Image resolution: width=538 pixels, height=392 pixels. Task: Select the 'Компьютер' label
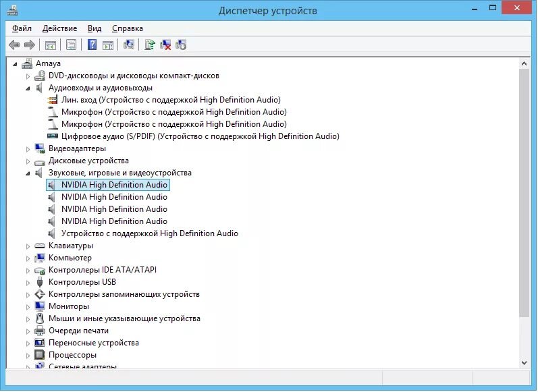point(70,258)
